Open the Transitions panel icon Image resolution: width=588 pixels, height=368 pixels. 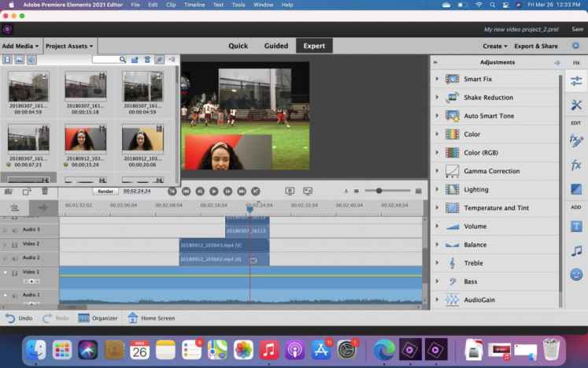click(576, 189)
